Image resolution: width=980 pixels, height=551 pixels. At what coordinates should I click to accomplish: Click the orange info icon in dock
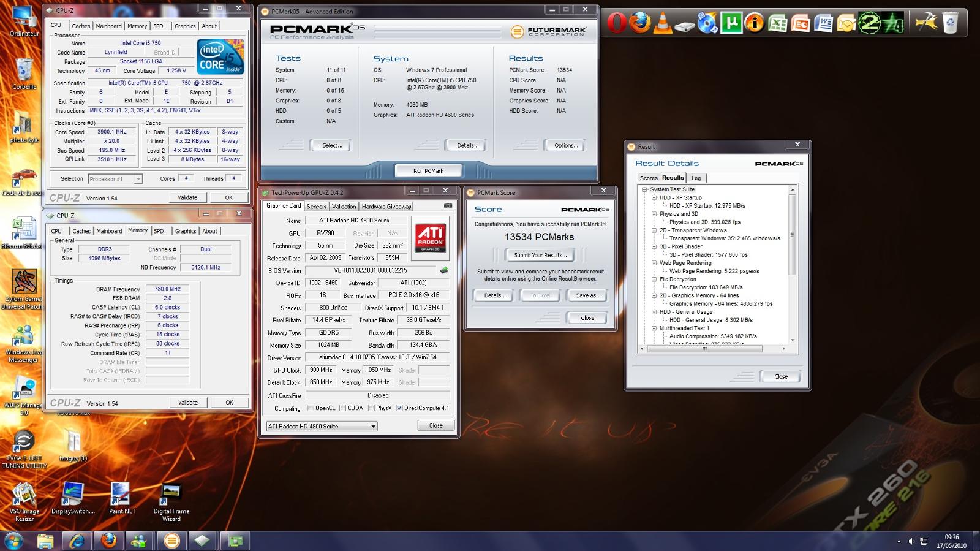(x=755, y=23)
